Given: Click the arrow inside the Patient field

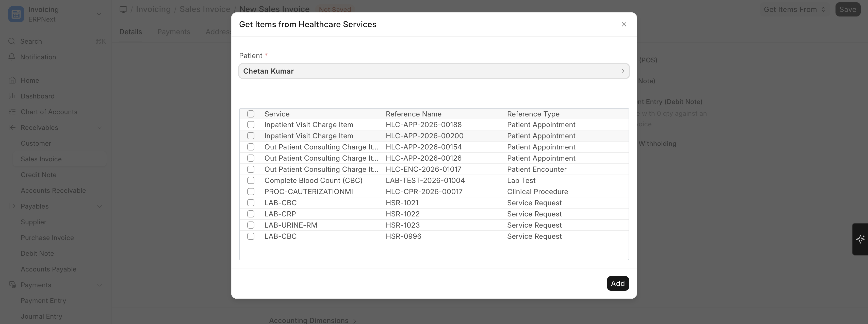Looking at the screenshot, I should point(622,71).
